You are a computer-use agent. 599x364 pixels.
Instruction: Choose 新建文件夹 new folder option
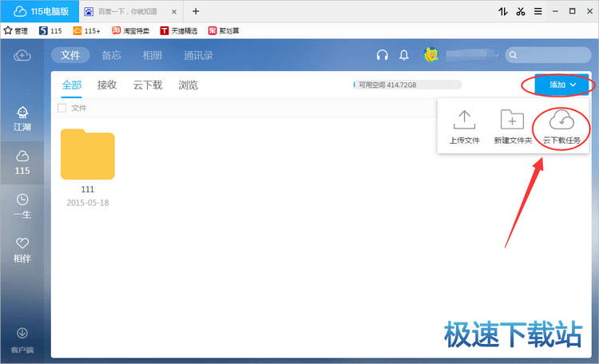pos(513,128)
